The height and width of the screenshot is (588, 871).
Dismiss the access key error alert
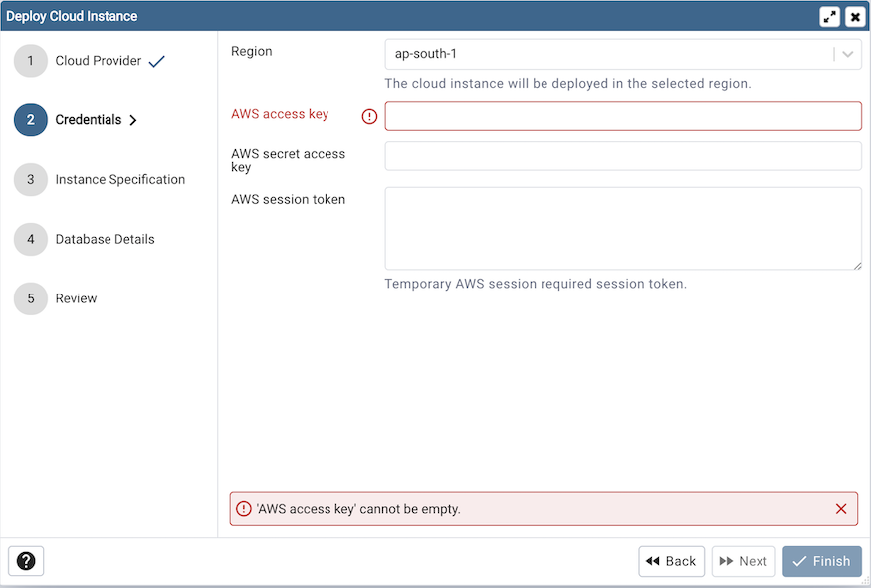coord(842,508)
